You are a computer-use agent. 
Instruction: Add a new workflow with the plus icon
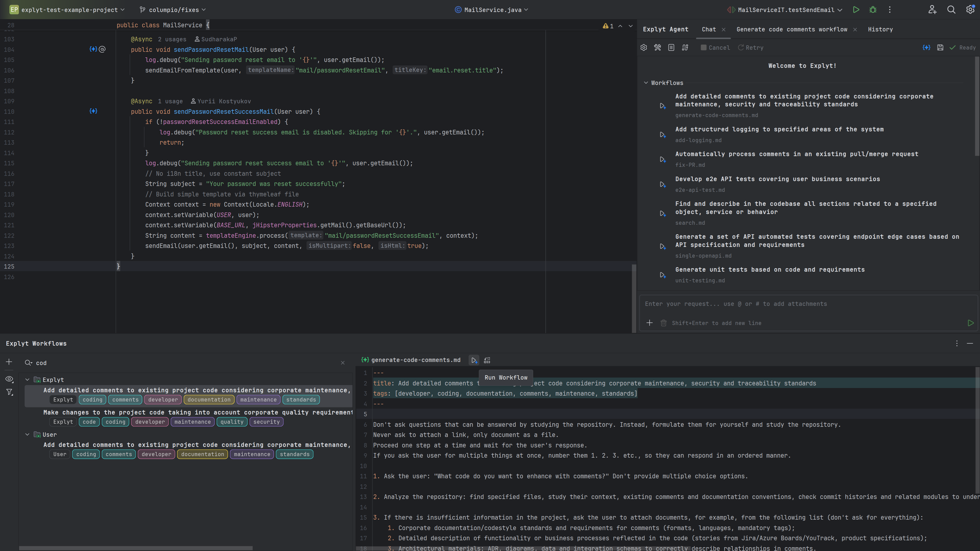(9, 362)
